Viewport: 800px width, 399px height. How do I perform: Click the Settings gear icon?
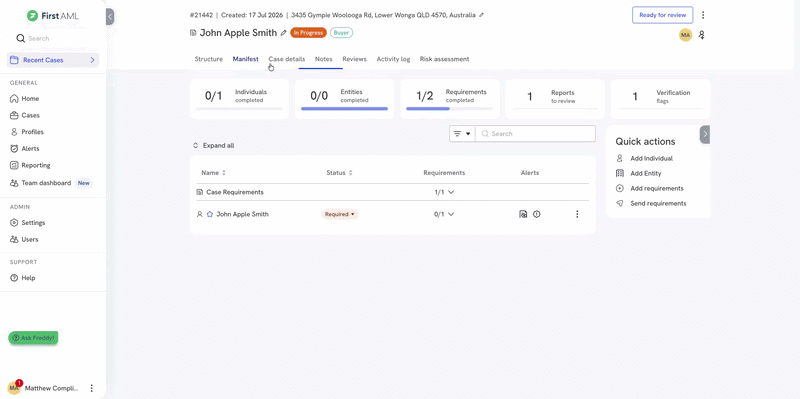click(14, 222)
